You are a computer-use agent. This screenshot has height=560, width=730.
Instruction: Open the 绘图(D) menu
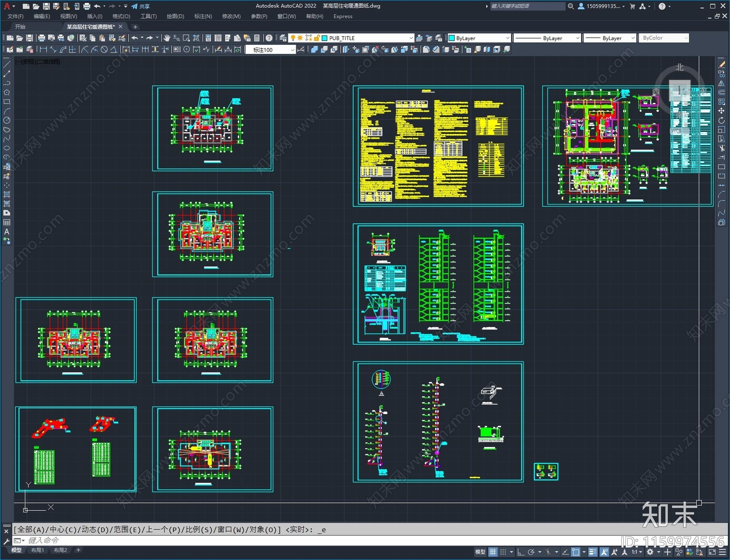pos(175,16)
